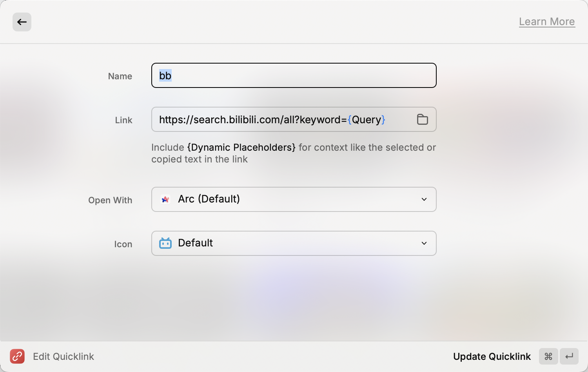Click the blue bilibili TV icon
The height and width of the screenshot is (372, 588).
pyautogui.click(x=165, y=243)
